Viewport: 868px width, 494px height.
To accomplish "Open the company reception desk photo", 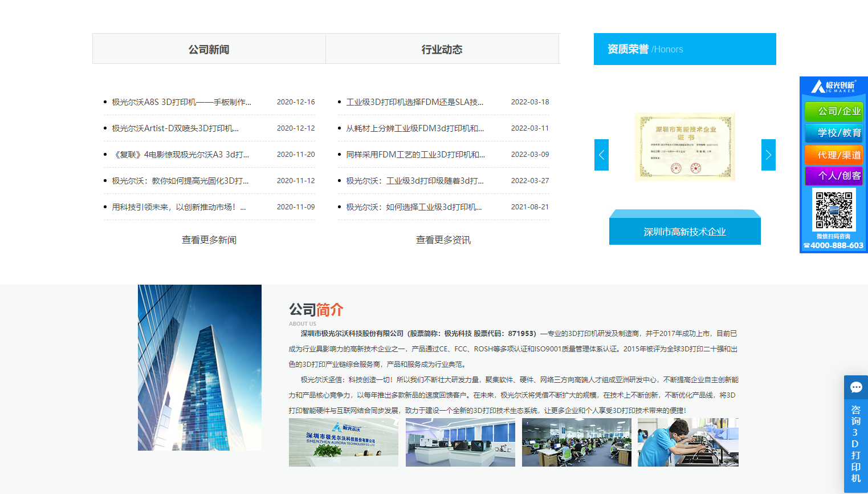I will pos(344,443).
